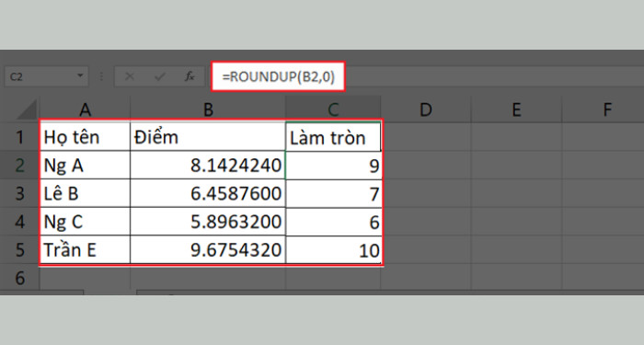Select rounded result 6 in column C
644x345 pixels.
click(333, 222)
